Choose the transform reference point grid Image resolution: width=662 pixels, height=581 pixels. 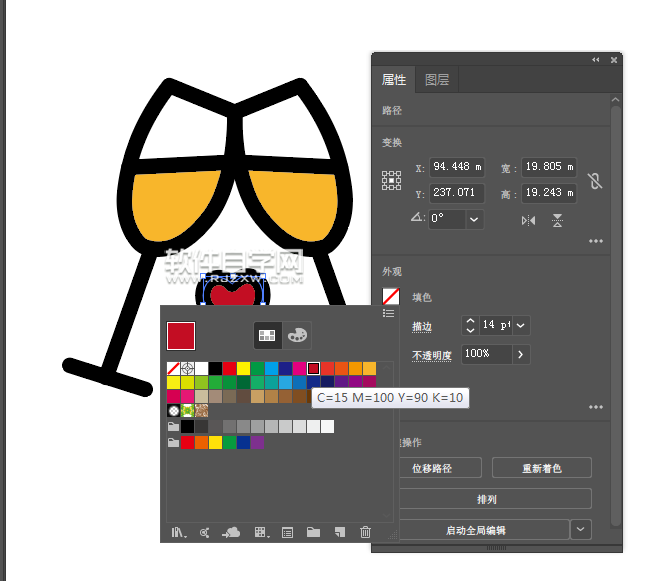[x=391, y=181]
